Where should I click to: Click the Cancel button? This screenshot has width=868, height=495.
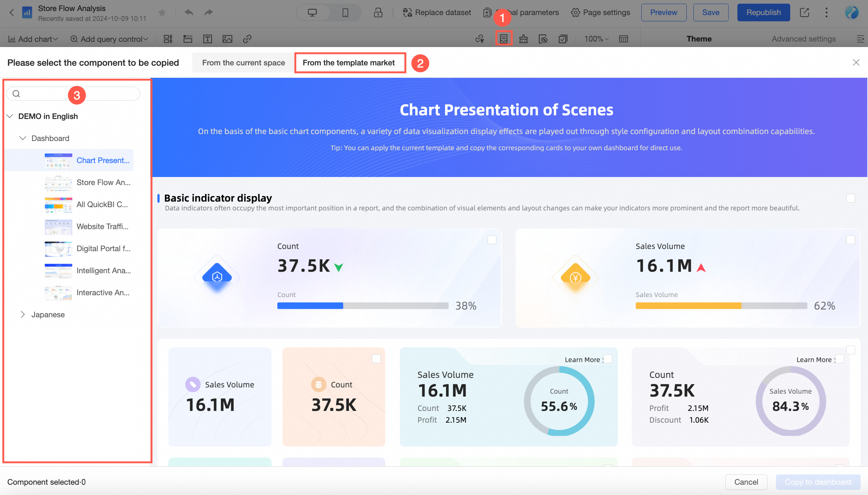click(x=746, y=482)
